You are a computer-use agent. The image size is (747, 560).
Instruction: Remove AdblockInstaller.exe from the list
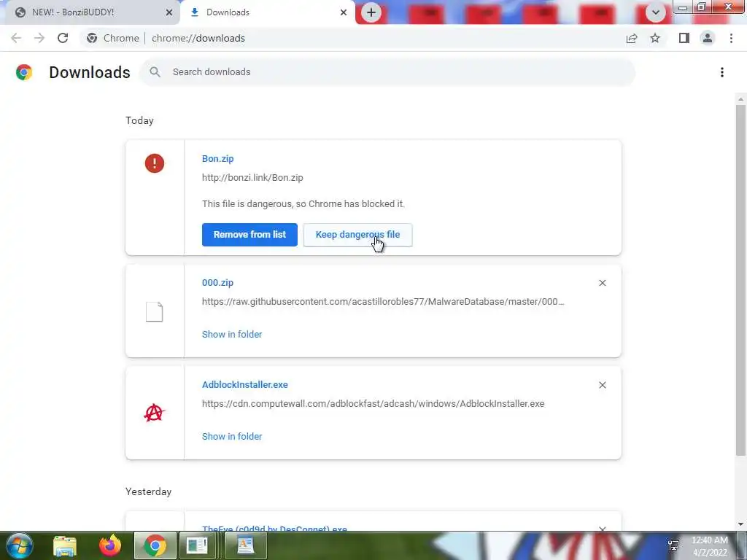pyautogui.click(x=602, y=385)
